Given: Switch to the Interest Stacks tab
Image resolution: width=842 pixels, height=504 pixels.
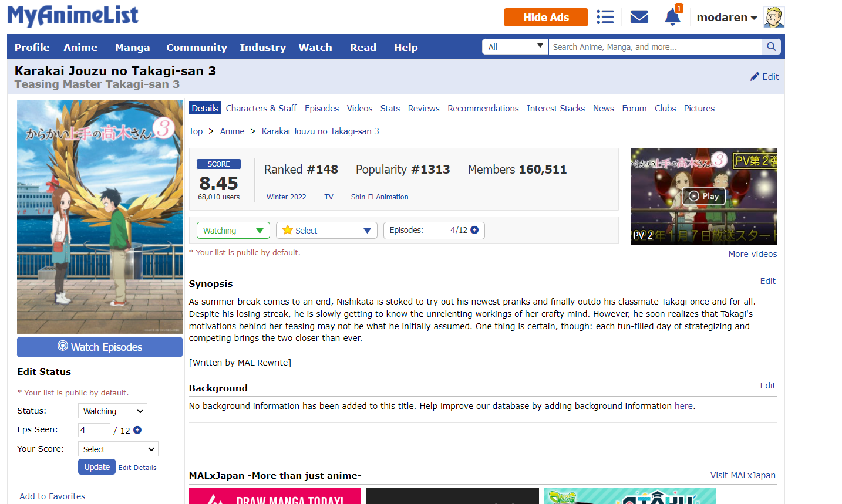Looking at the screenshot, I should pyautogui.click(x=555, y=108).
